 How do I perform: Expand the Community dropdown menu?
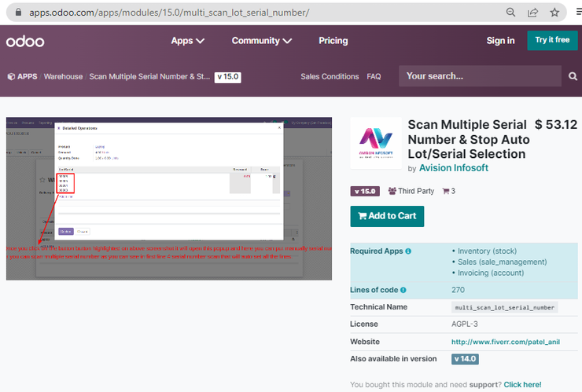click(x=262, y=41)
